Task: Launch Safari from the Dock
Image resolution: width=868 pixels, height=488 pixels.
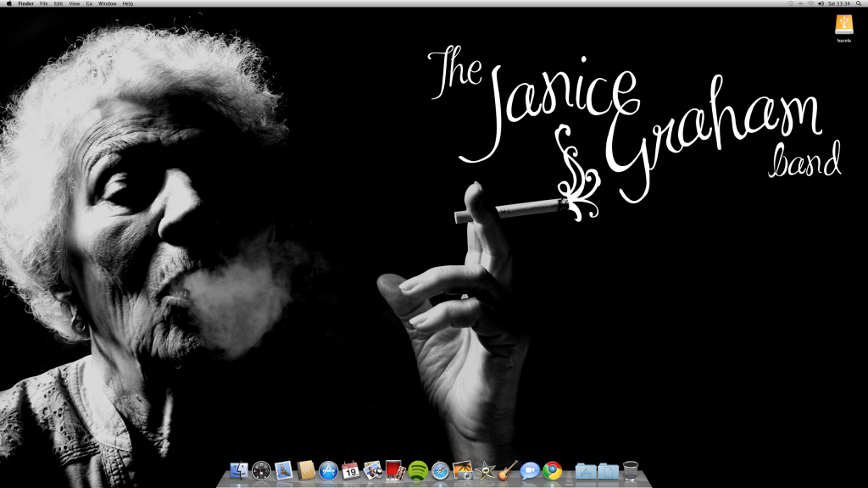Action: (x=440, y=473)
